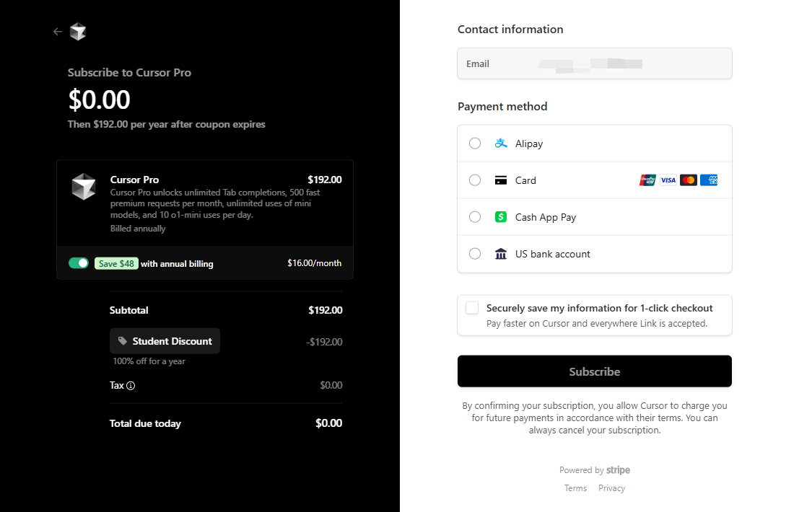
Task: Click the Student Discount tag icon
Action: tap(123, 341)
